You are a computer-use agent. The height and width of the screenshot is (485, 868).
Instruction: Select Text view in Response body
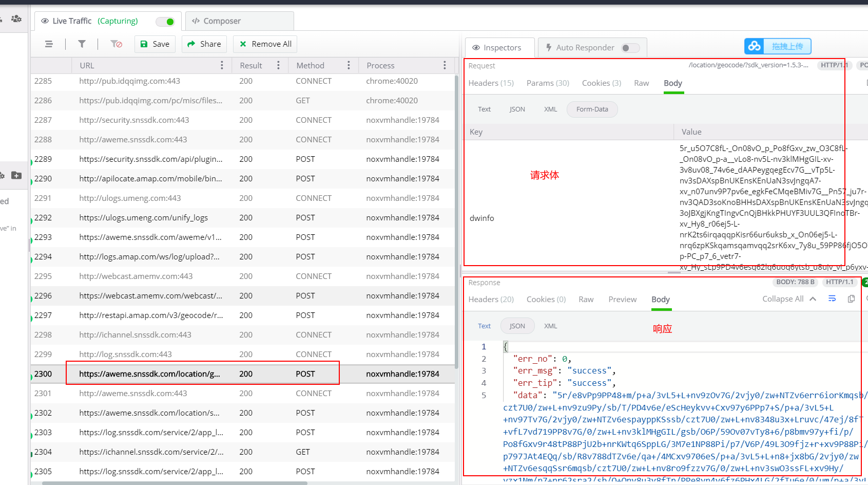(x=484, y=326)
